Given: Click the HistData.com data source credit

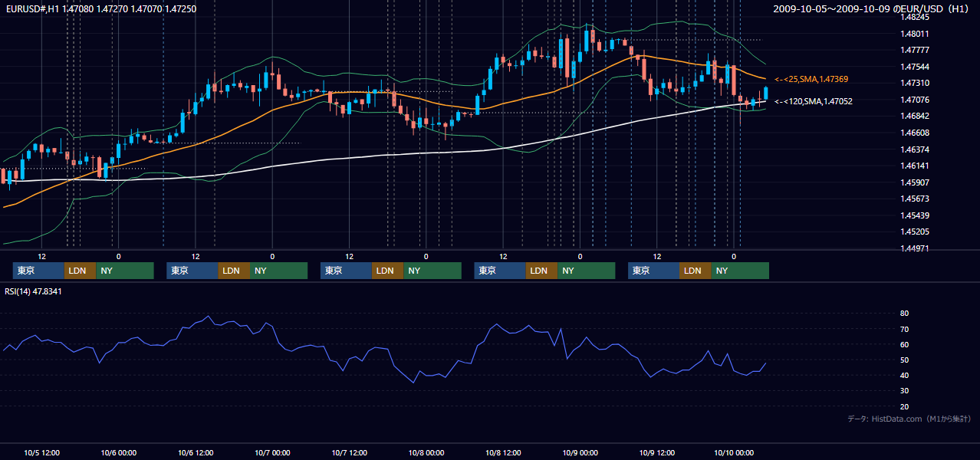Looking at the screenshot, I should (x=909, y=419).
